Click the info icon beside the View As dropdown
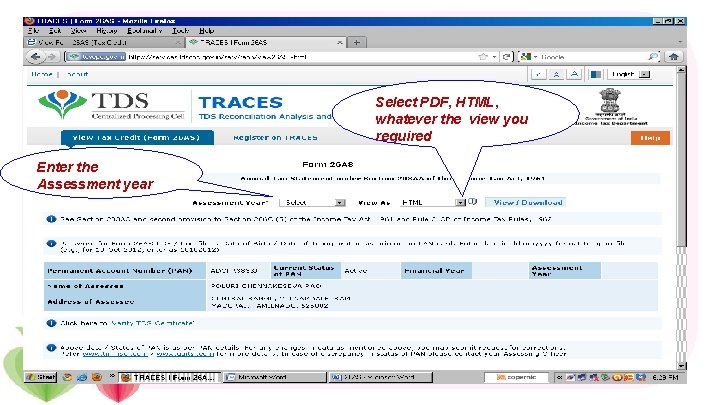Screen dimensions: 720x405 pos(472,202)
